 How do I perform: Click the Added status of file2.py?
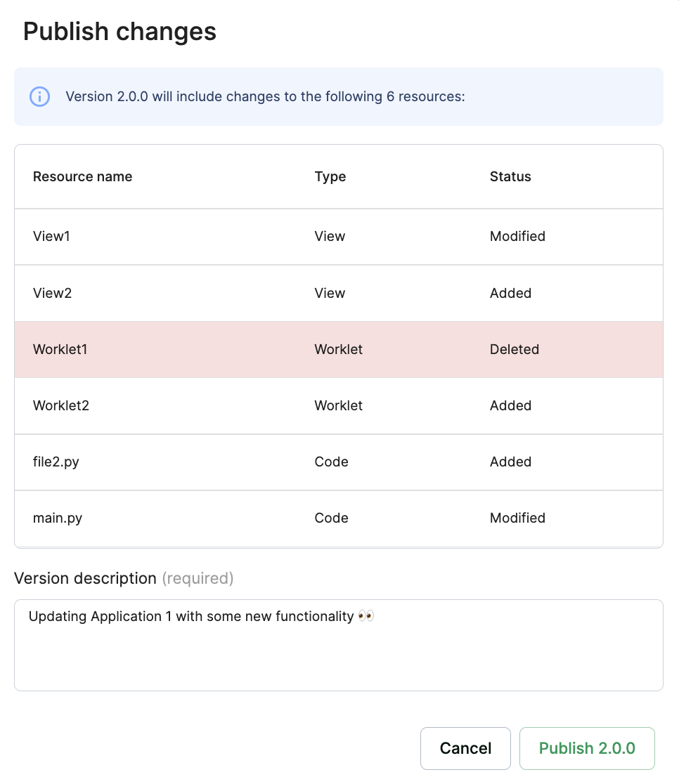tap(510, 462)
